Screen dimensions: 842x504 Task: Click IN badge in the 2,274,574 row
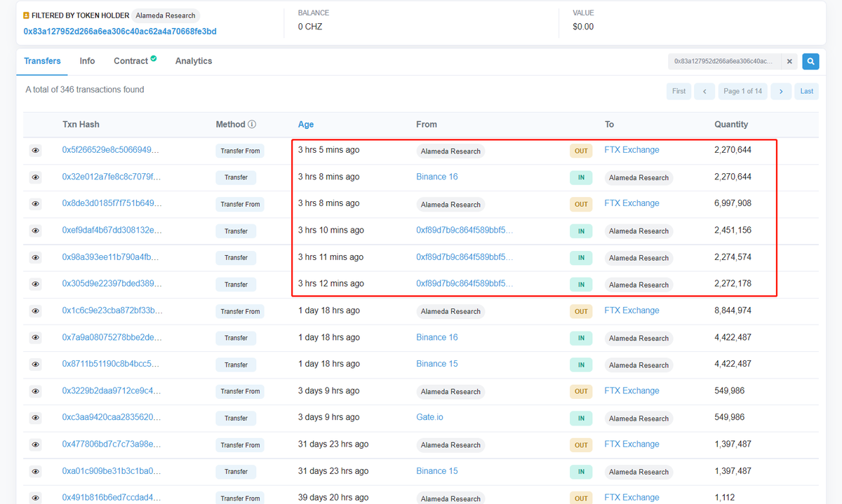click(x=581, y=258)
